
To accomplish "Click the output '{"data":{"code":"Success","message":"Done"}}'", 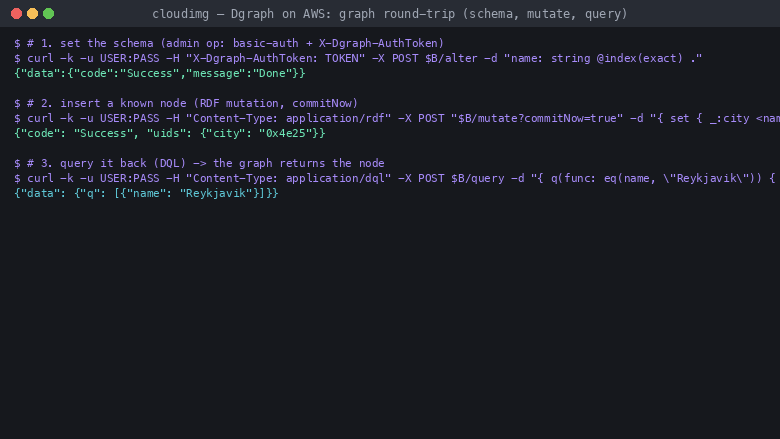I will pyautogui.click(x=160, y=73).
